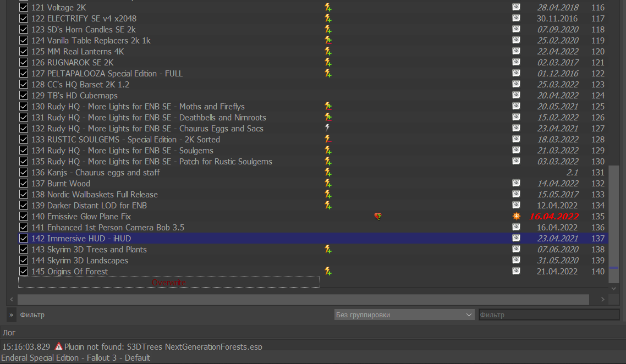
Task: Click the mod list filter input field
Action: pyautogui.click(x=549, y=315)
